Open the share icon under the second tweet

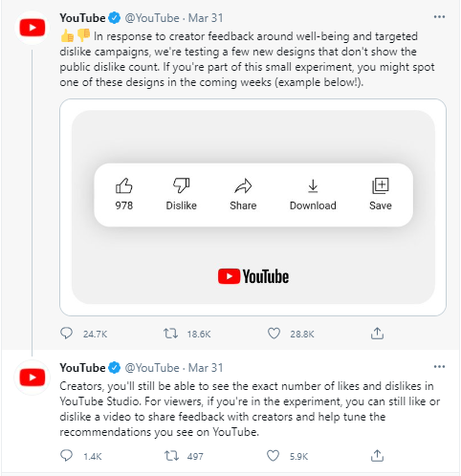point(377,456)
